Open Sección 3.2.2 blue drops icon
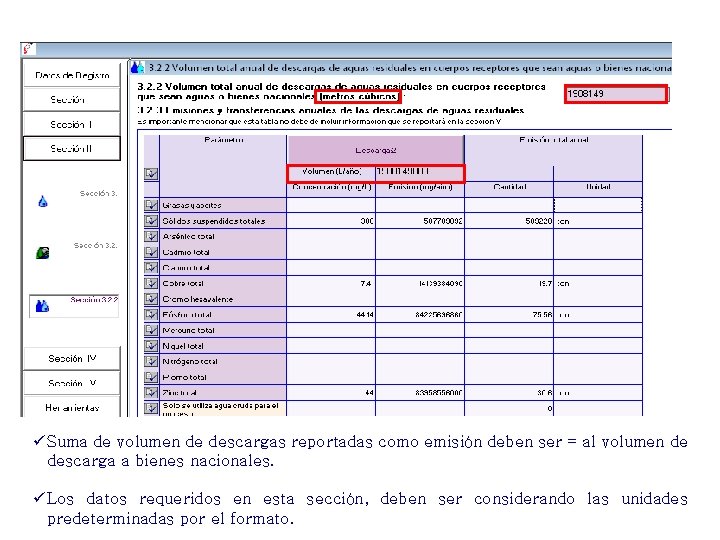The width and height of the screenshot is (720, 540). point(42,306)
